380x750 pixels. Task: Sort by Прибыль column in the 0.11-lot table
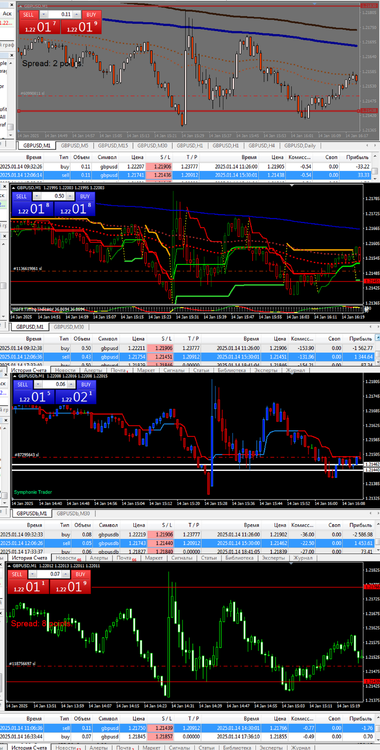[x=358, y=157]
